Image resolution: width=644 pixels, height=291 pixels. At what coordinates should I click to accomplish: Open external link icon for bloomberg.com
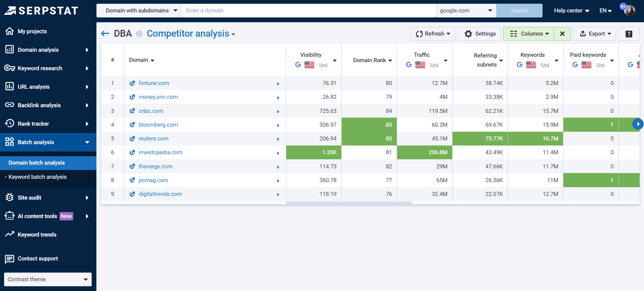tap(132, 125)
